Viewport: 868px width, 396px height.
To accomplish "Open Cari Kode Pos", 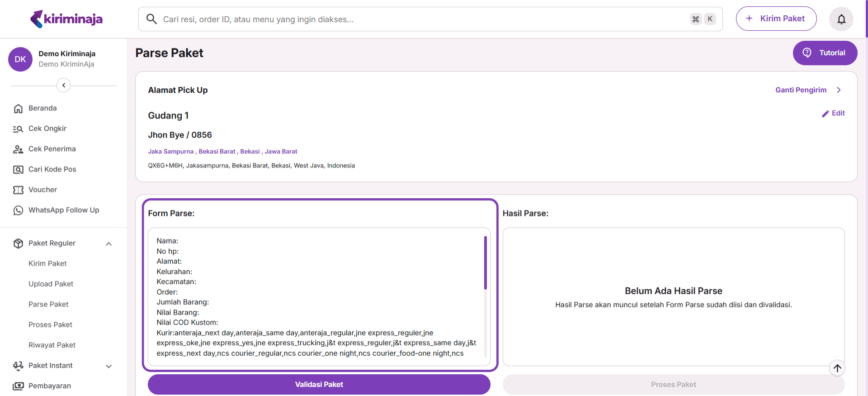I will (52, 169).
